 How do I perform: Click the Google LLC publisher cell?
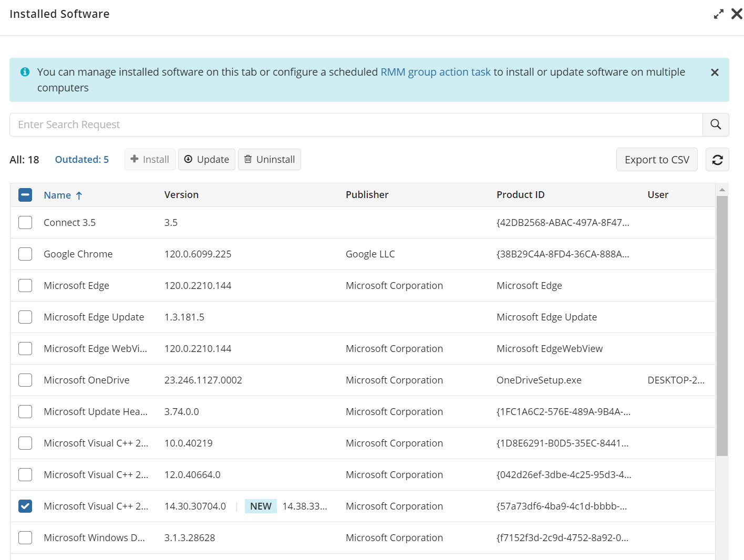tap(370, 254)
